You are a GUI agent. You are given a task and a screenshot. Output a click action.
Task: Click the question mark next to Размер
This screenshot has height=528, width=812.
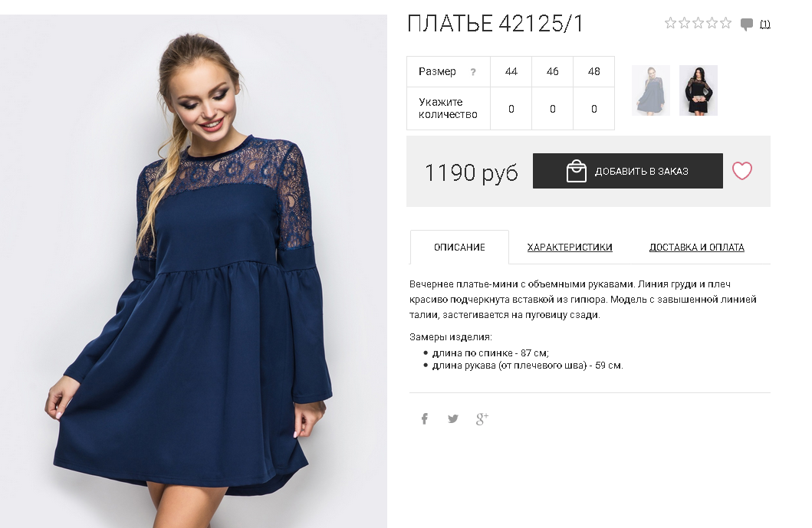[473, 72]
